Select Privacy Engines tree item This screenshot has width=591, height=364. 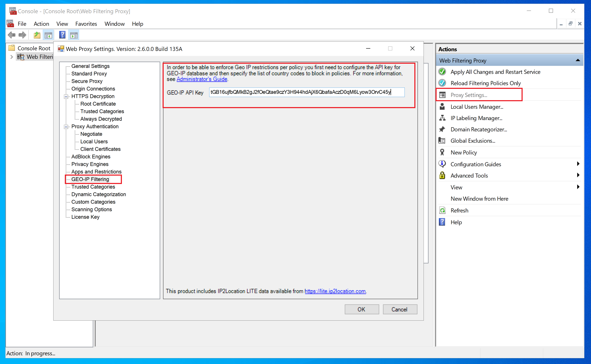click(x=90, y=164)
